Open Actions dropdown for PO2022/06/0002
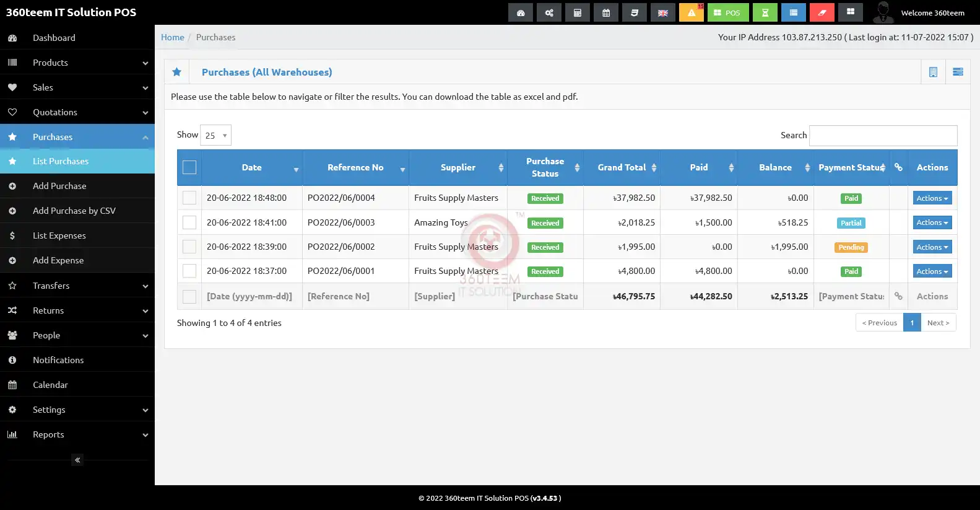Screen dimensions: 980x510 click(x=932, y=247)
